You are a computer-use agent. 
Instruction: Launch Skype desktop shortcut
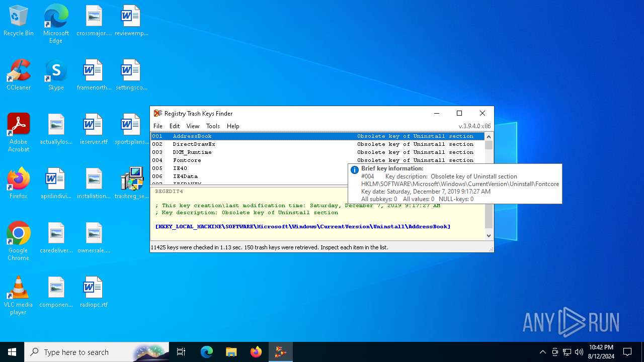tap(56, 75)
